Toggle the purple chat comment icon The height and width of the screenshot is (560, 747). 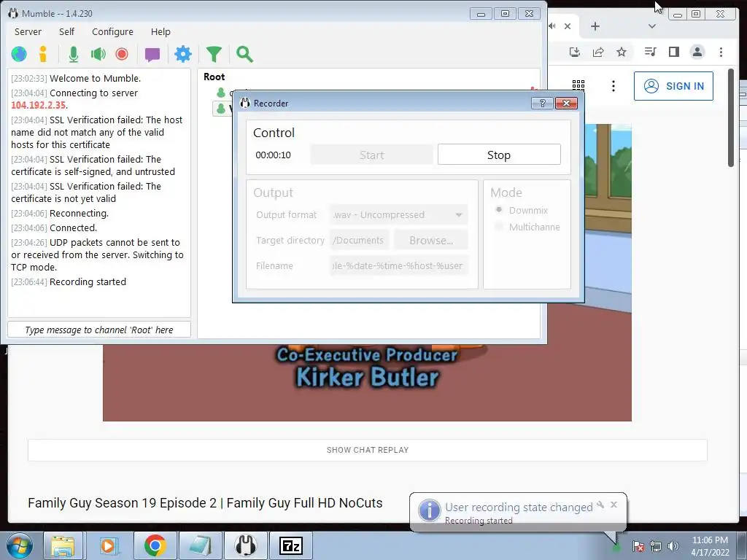click(152, 55)
